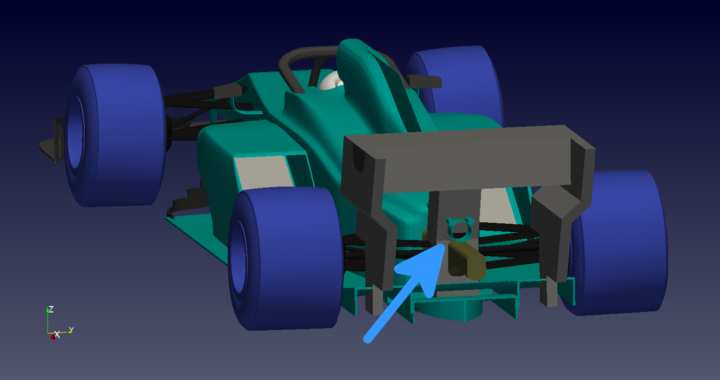Select the front left blue wheel
720x380 pixels.
[115, 135]
